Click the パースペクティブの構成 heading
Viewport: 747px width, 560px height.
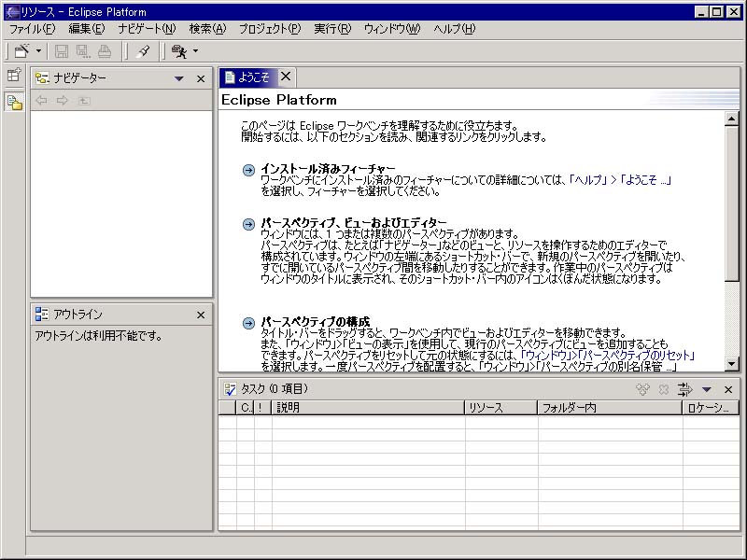coord(315,322)
